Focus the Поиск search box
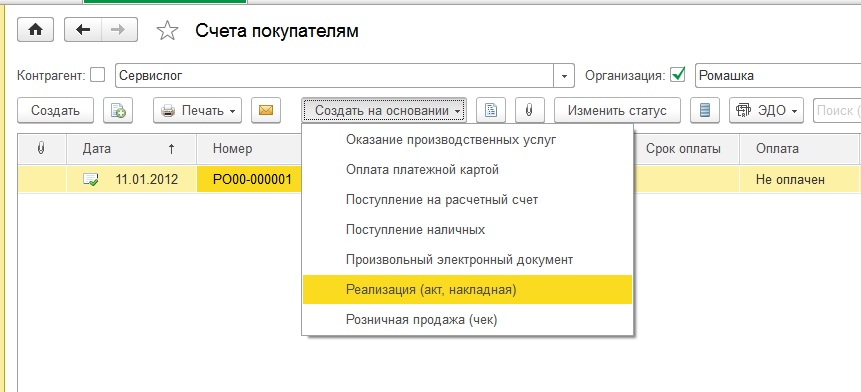 [x=837, y=110]
